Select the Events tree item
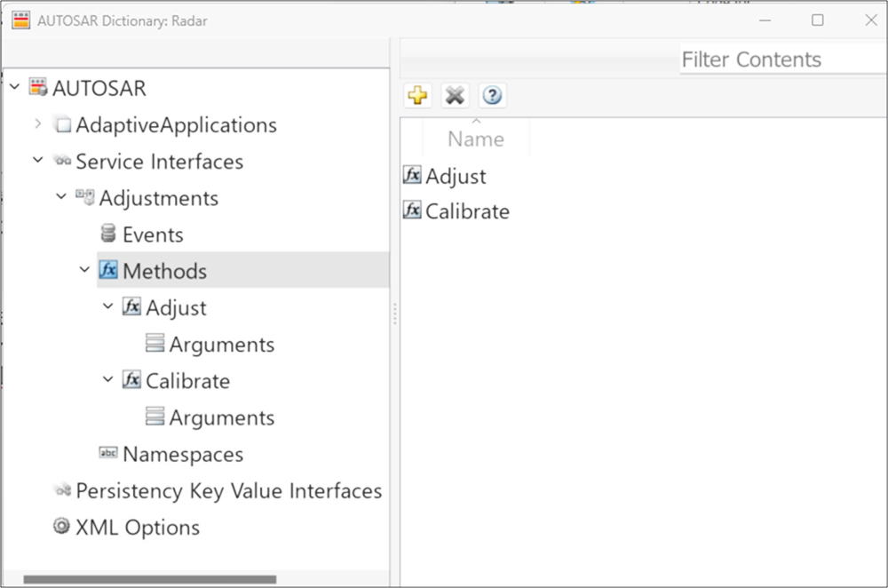 click(153, 234)
